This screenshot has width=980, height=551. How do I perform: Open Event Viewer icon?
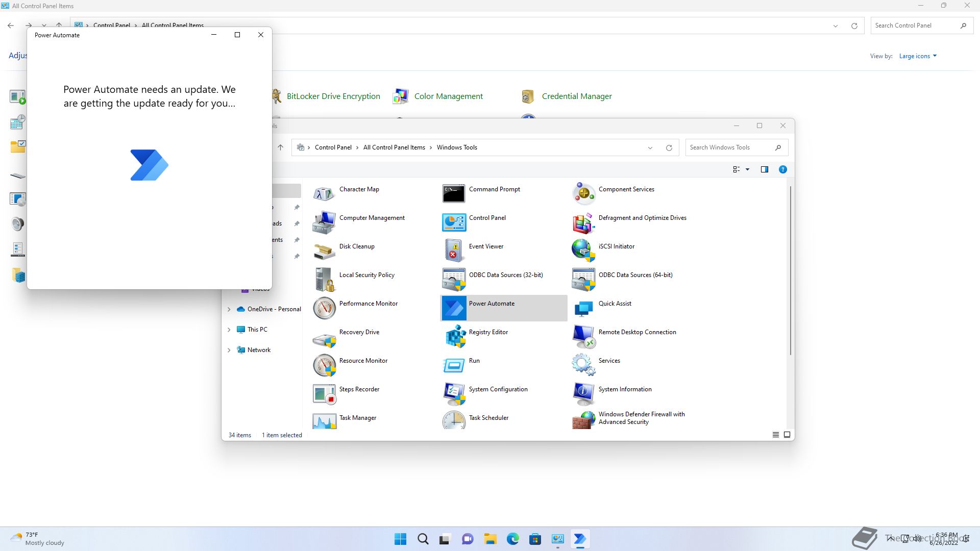coord(454,251)
